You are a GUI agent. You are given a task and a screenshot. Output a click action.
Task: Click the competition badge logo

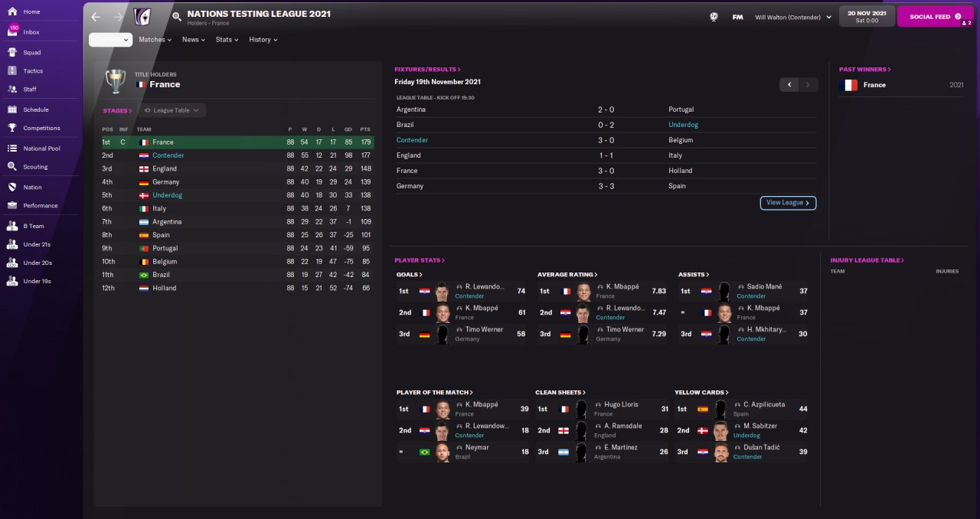click(x=142, y=17)
